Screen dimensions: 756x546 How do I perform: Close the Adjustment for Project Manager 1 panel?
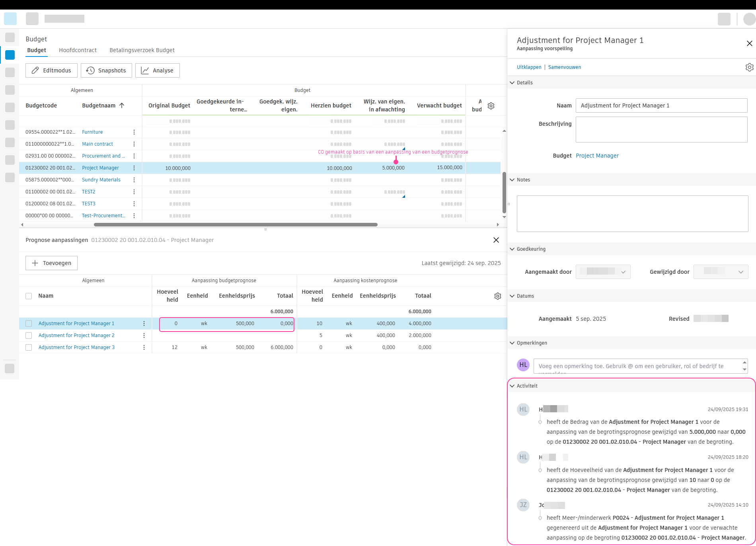[x=750, y=43]
